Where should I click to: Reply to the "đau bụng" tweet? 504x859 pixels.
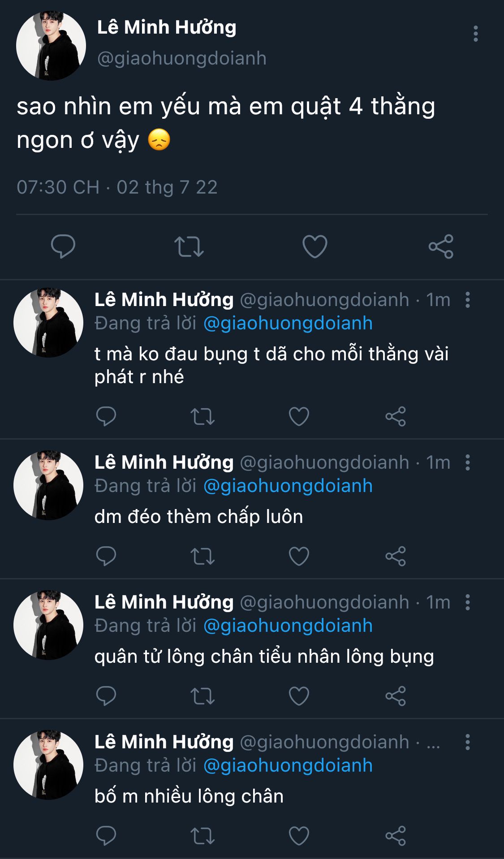tap(106, 416)
